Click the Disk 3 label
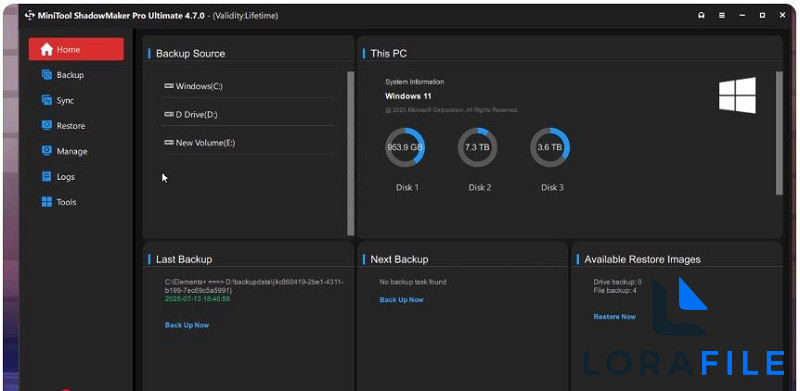 tap(552, 187)
